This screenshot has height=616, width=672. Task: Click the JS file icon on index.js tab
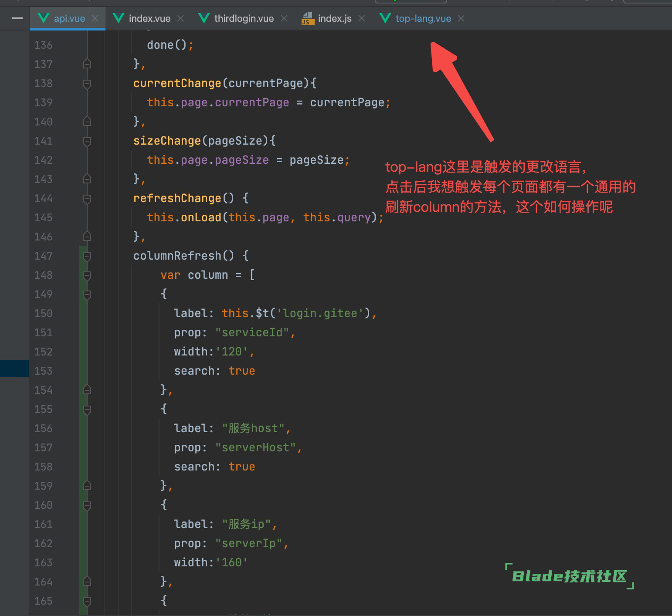(x=308, y=19)
